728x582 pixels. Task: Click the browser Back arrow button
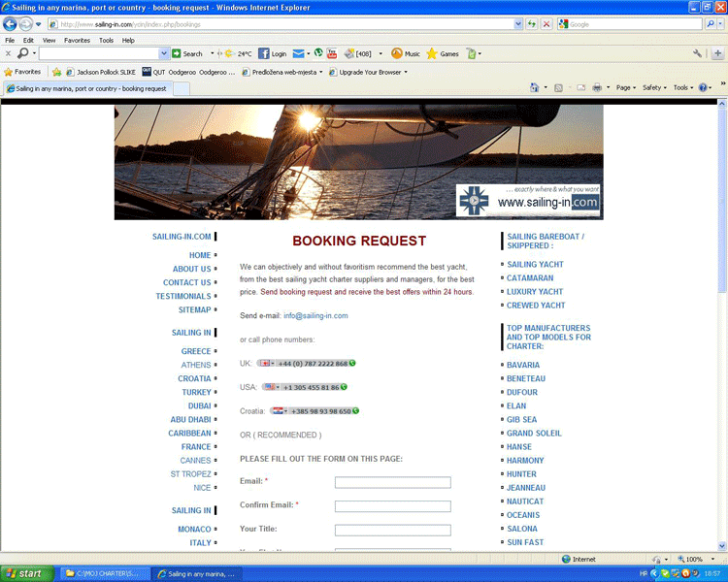coord(10,23)
